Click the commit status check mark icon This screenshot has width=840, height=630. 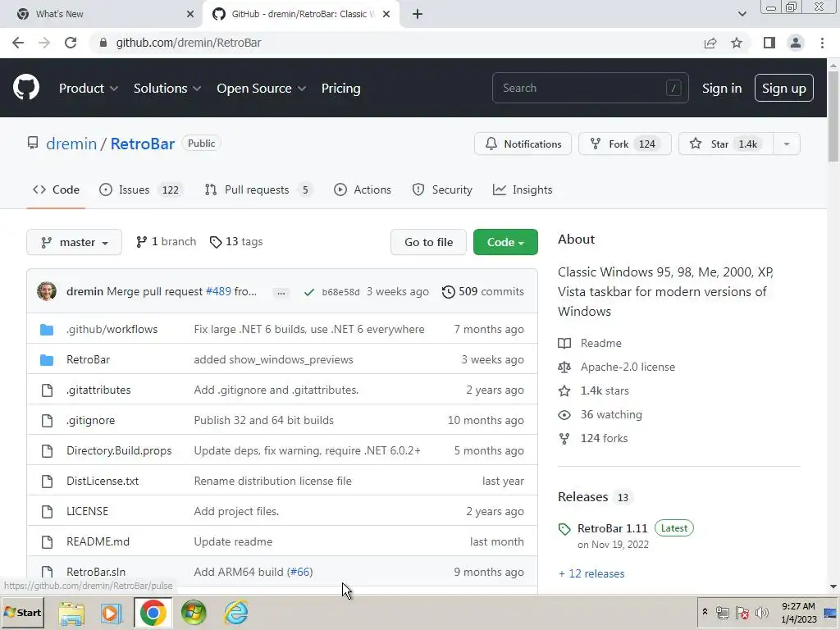point(308,292)
